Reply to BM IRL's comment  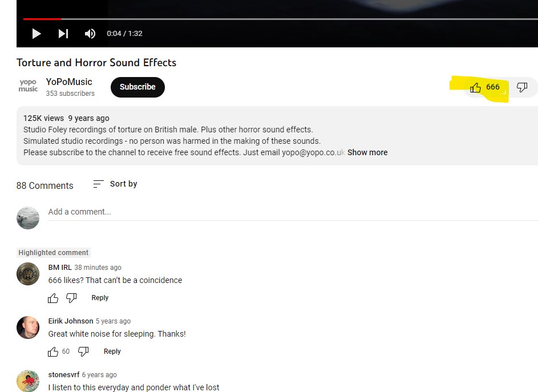100,298
